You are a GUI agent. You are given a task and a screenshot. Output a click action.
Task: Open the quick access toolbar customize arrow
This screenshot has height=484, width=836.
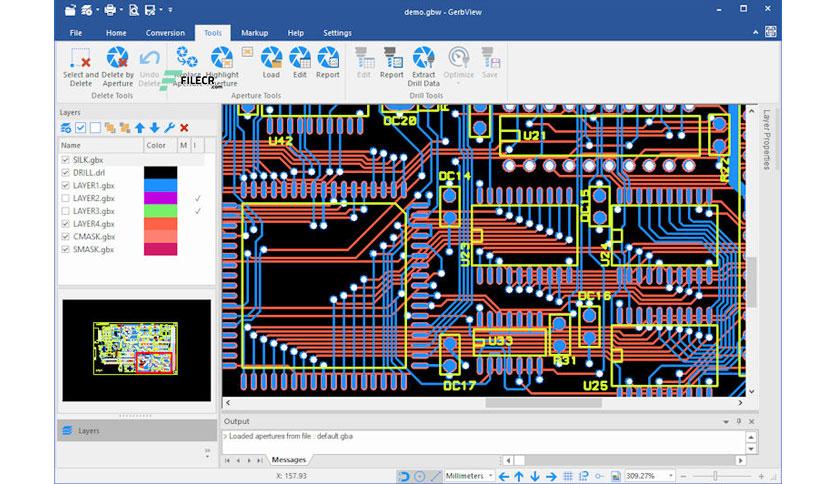170,10
